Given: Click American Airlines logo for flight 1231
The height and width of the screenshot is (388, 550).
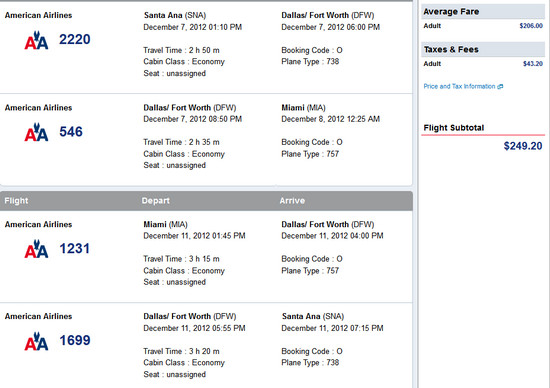Looking at the screenshot, I should (x=36, y=249).
